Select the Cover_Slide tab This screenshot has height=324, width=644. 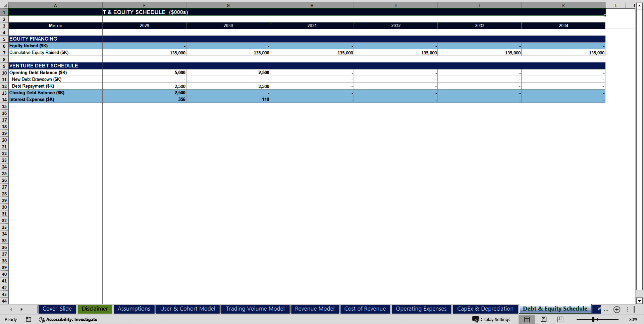pos(57,309)
